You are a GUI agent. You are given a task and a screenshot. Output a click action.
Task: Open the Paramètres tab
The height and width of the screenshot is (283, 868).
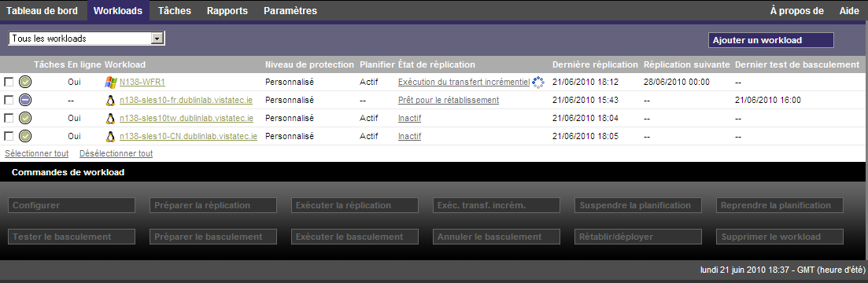(290, 10)
